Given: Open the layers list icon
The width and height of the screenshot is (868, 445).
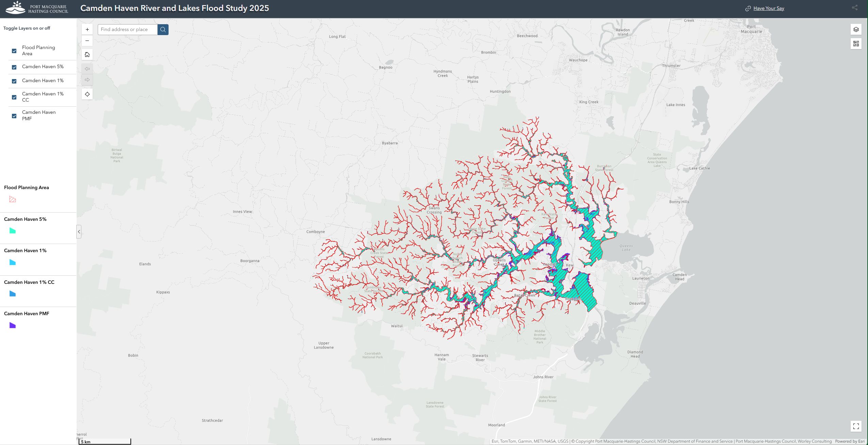Looking at the screenshot, I should [x=856, y=30].
